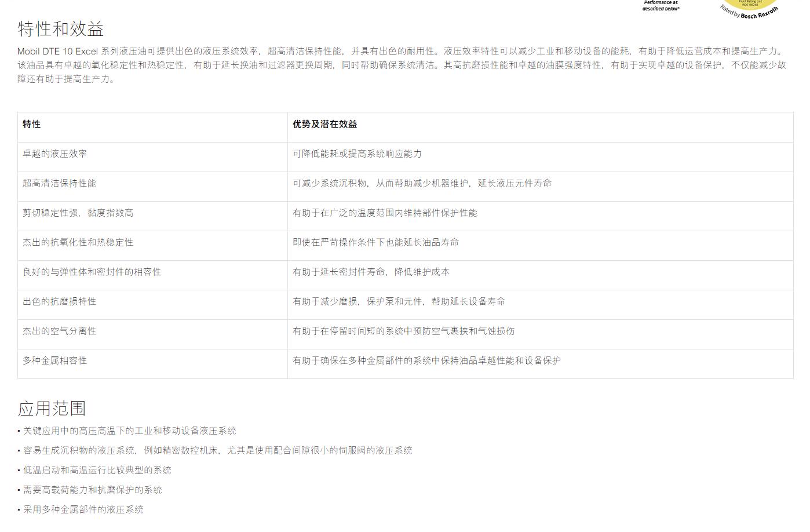This screenshot has height=532, width=810.
Task: Click the 需要高载荷能力和抗磨保护的系统 bullet
Action: pyautogui.click(x=90, y=490)
